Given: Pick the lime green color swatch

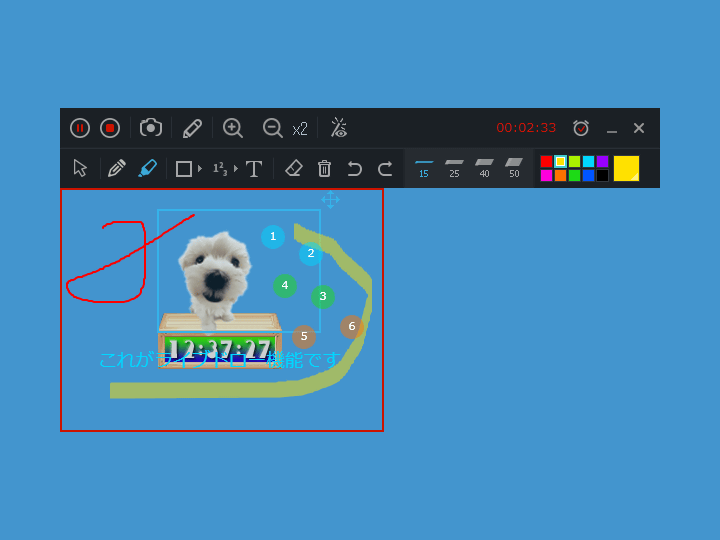Looking at the screenshot, I should click(574, 162).
